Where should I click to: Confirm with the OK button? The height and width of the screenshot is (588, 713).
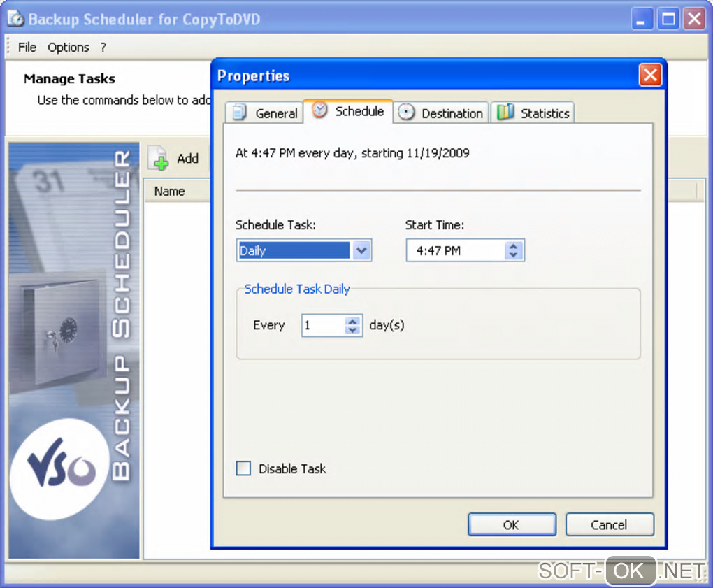[512, 525]
